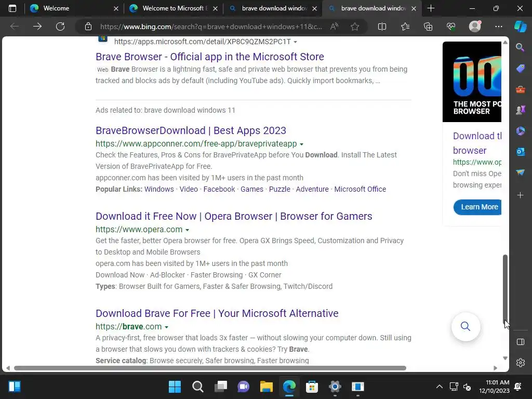This screenshot has width=532, height=399.
Task: Open Task View on taskbar
Action: [220, 387]
